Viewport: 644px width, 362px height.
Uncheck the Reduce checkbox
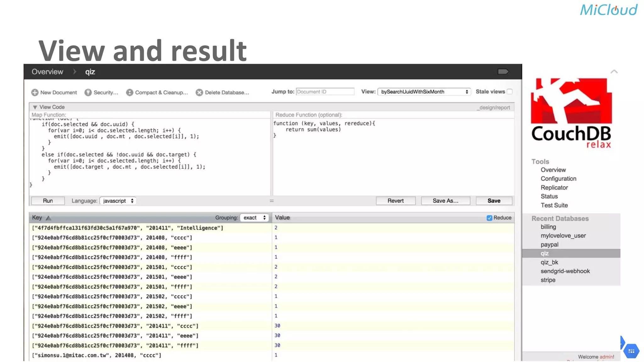[x=489, y=218]
